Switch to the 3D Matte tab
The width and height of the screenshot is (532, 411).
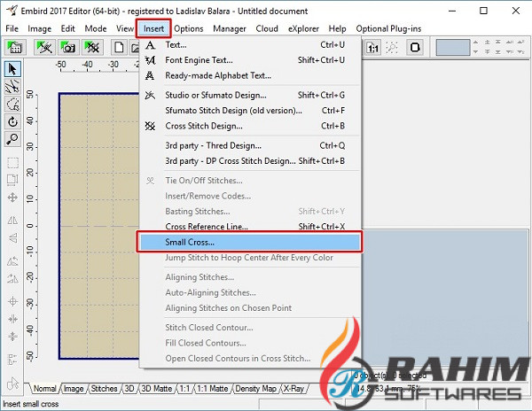(156, 389)
